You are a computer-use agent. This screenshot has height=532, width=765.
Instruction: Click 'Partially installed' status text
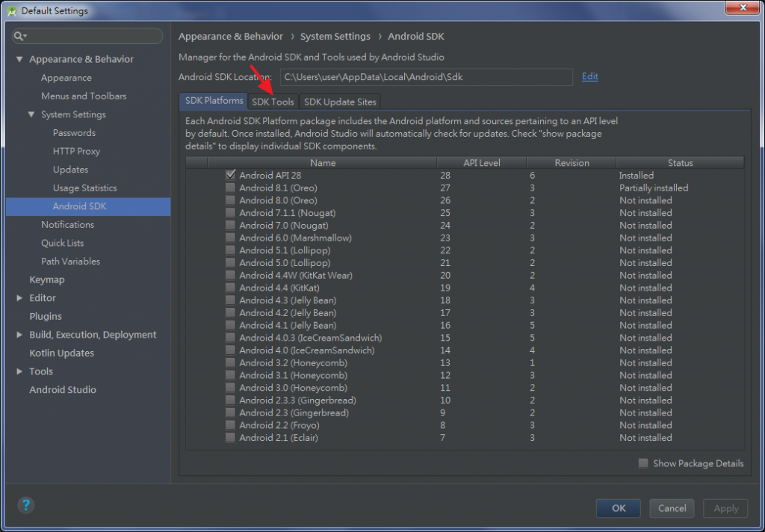click(x=654, y=188)
